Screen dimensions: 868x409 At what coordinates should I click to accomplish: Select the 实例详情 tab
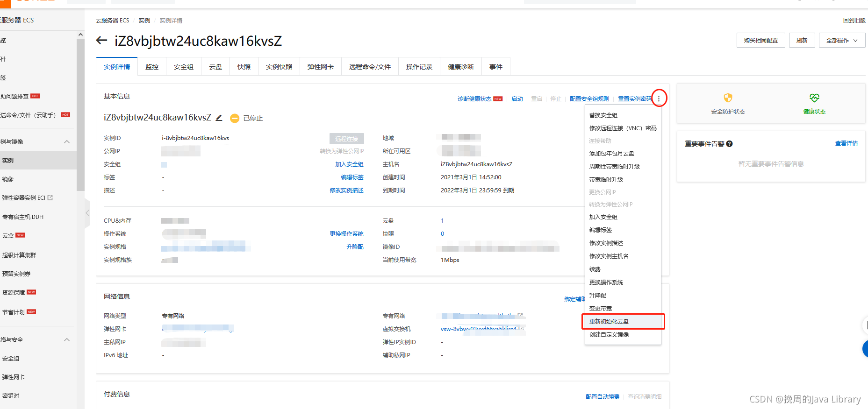click(x=117, y=67)
